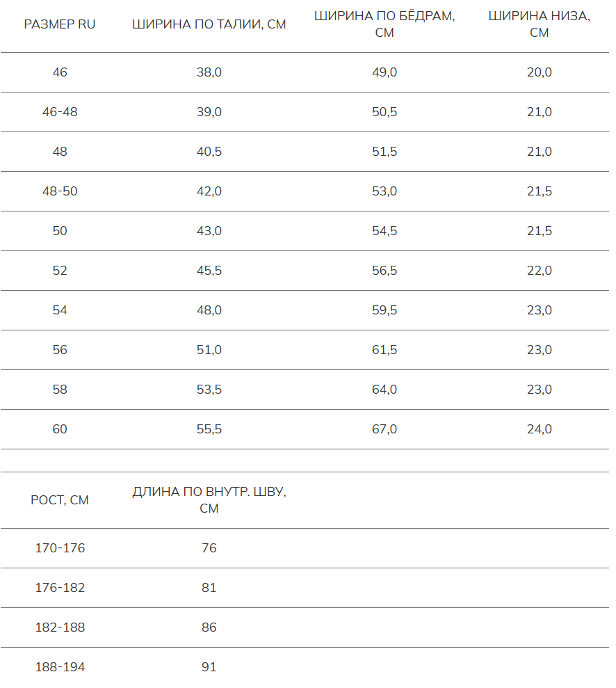The image size is (616, 688).
Task: Select the 48-50 size cell
Action: (60, 191)
